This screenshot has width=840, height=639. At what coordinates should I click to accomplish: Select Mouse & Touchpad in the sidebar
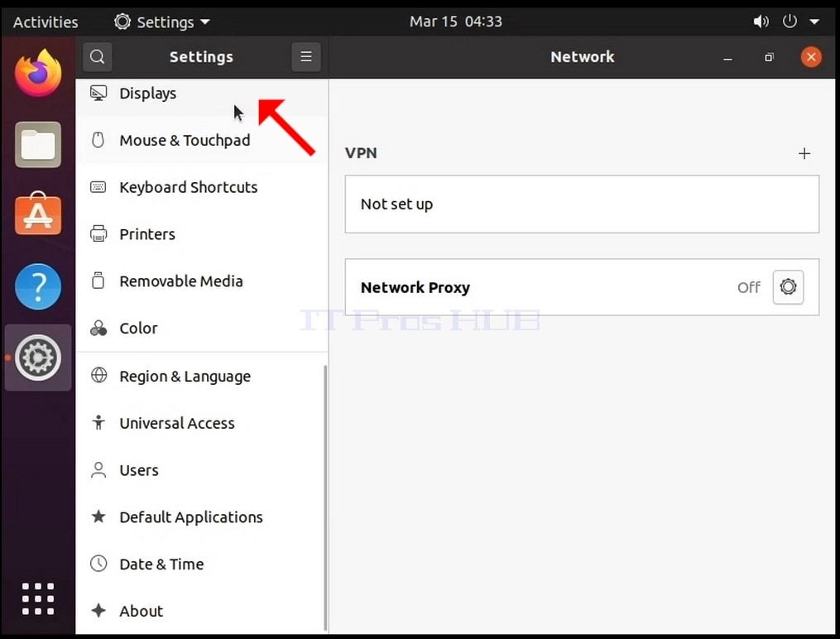tap(202, 141)
